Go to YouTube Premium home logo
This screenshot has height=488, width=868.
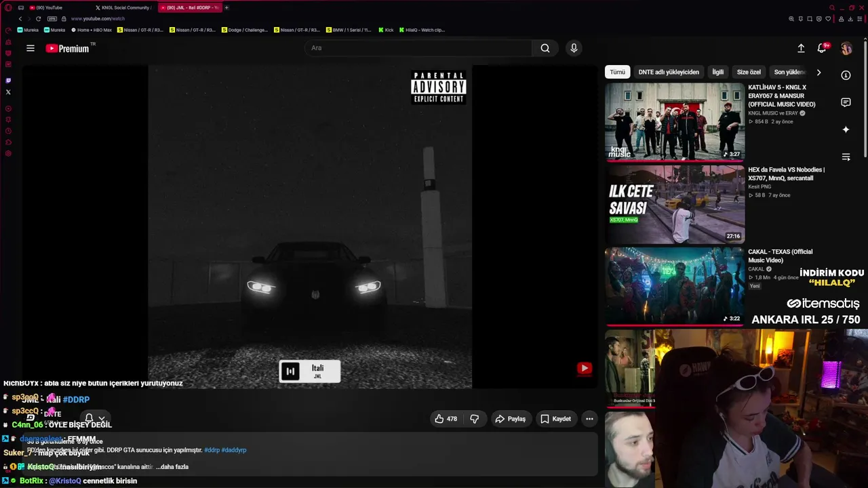[67, 48]
